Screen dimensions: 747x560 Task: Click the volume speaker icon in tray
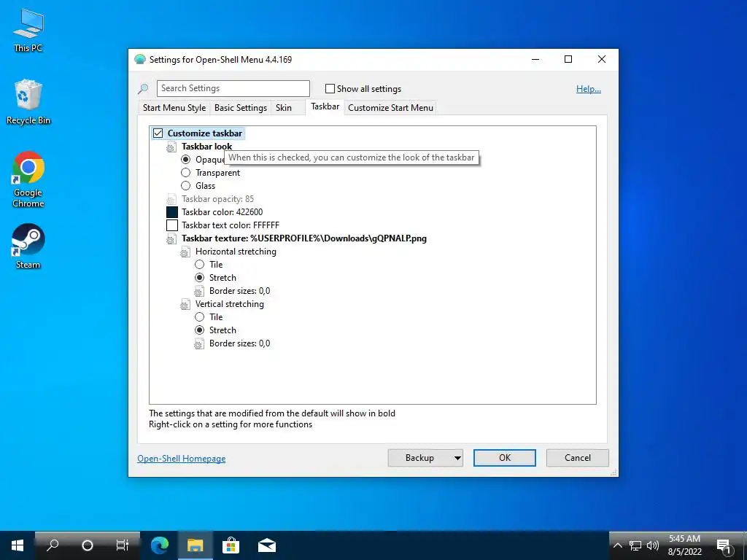tap(653, 545)
